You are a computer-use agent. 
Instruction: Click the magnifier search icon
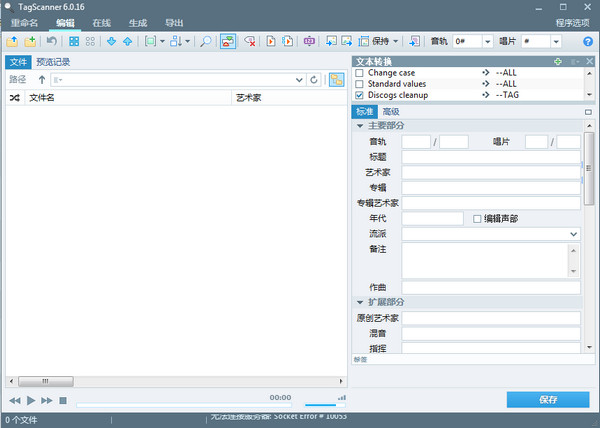tap(205, 41)
